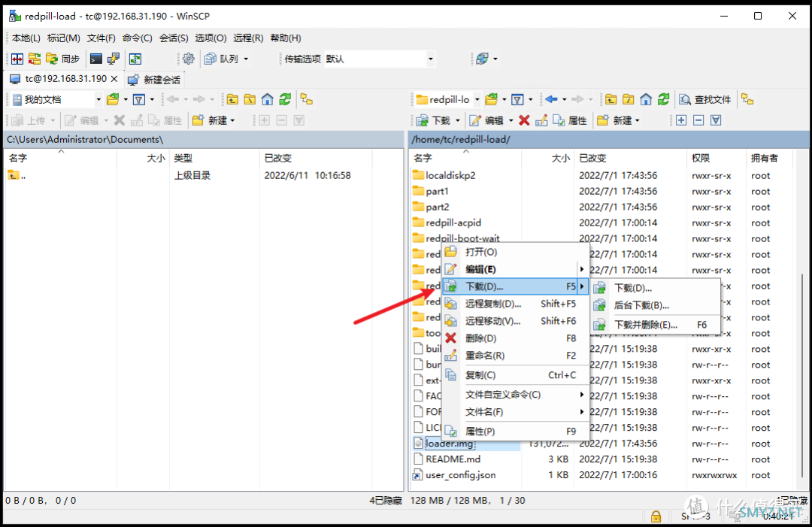Go to remote home directory icon
This screenshot has height=527, width=812.
tap(646, 99)
